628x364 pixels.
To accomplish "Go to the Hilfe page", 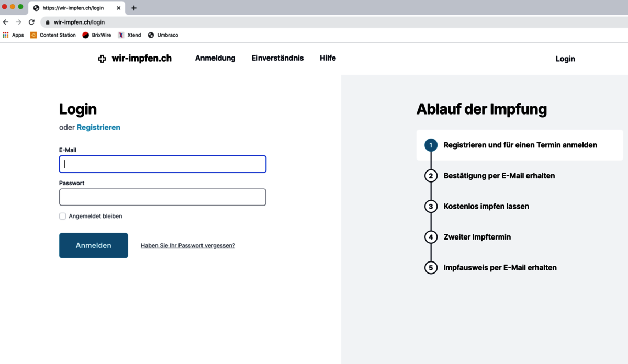I will (x=328, y=58).
